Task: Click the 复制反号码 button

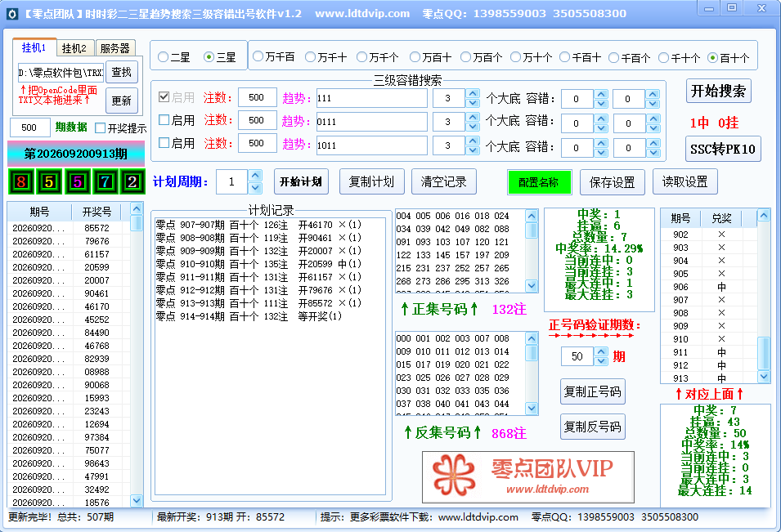Action: pos(592,427)
